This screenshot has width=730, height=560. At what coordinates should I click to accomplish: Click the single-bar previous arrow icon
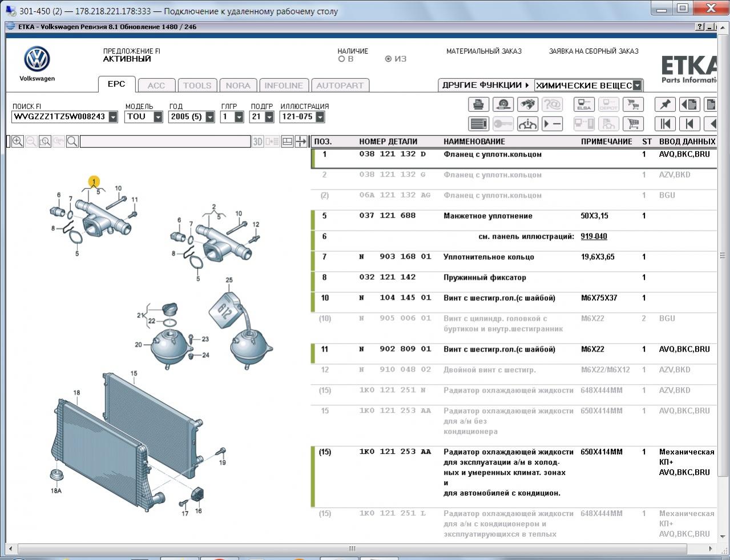(x=689, y=124)
